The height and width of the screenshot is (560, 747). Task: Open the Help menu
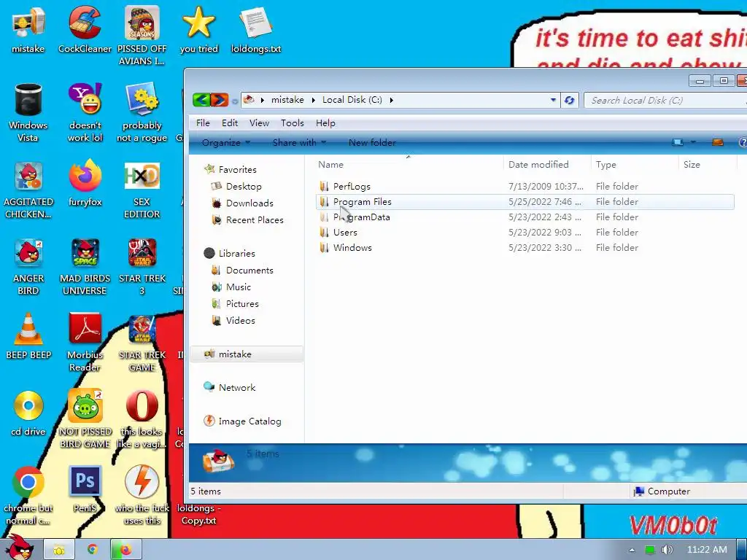325,122
